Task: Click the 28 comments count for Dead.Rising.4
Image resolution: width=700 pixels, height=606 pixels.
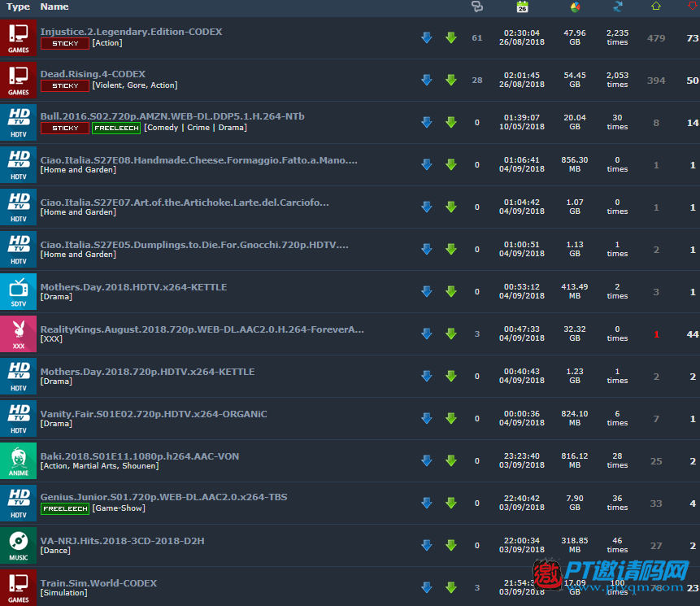Action: [476, 81]
